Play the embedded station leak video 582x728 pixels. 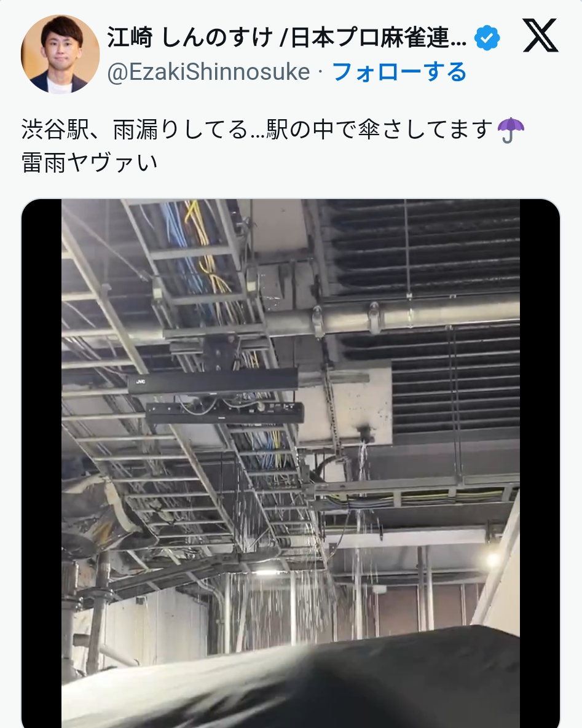click(291, 463)
